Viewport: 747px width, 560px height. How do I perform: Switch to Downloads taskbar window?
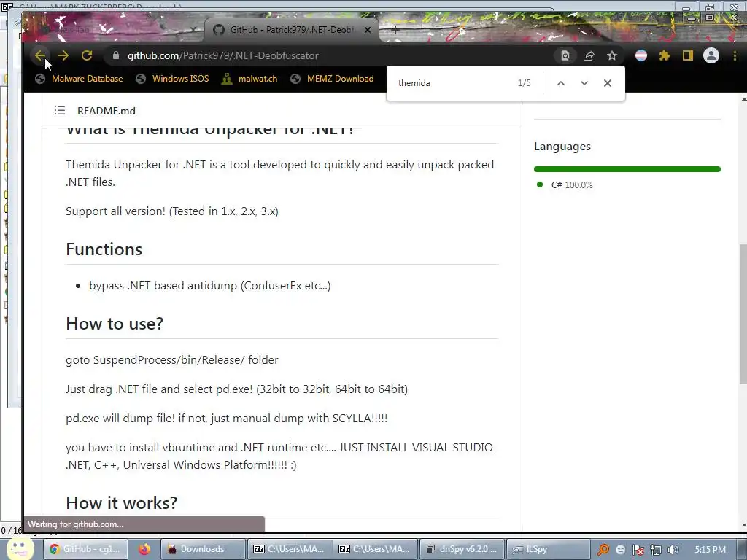[x=203, y=549]
